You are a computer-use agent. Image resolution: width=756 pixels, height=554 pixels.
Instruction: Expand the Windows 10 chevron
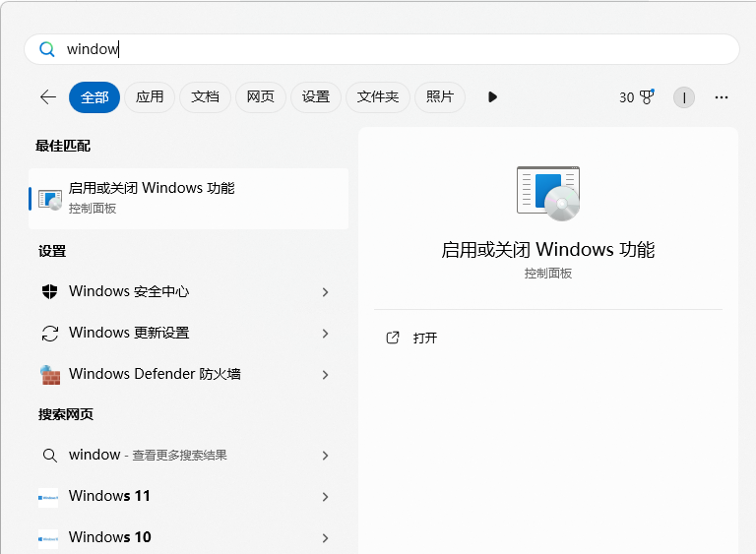(x=326, y=538)
